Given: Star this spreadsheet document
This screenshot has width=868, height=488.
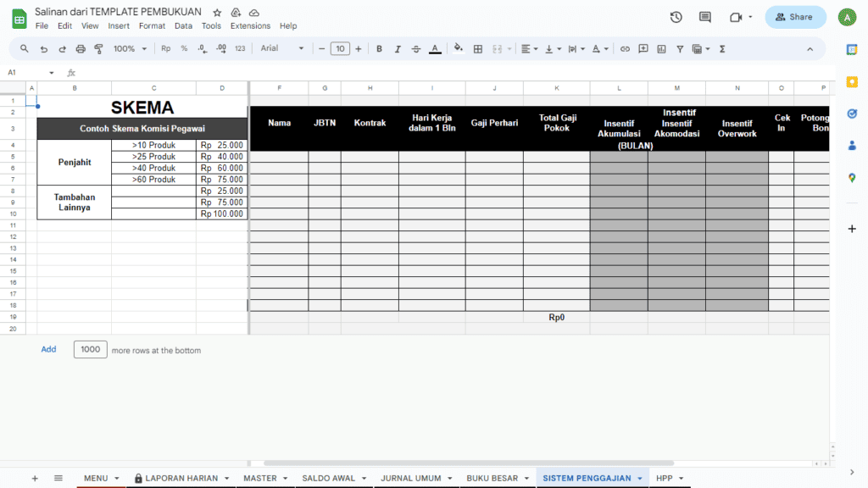Looking at the screenshot, I should (218, 13).
